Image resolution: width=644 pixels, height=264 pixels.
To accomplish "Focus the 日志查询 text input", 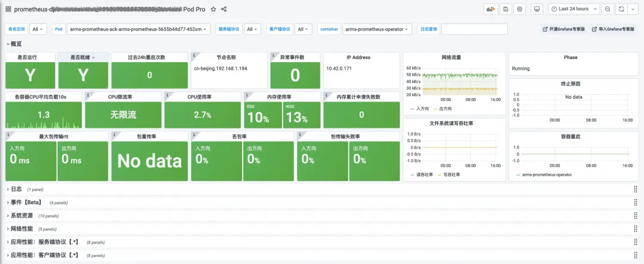I will coord(475,29).
